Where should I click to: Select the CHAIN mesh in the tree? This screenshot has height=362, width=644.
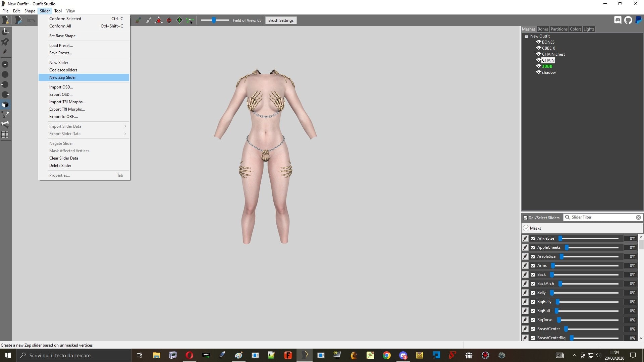tap(548, 60)
